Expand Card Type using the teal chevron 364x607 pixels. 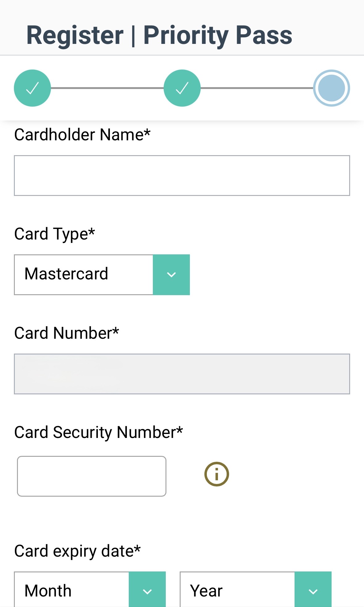coord(171,275)
